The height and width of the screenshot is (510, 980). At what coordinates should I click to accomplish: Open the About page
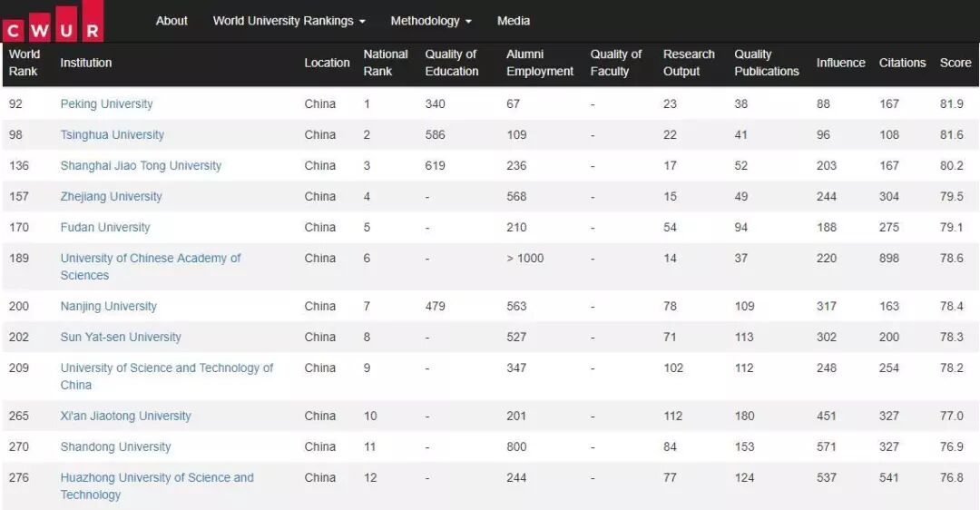pos(171,21)
